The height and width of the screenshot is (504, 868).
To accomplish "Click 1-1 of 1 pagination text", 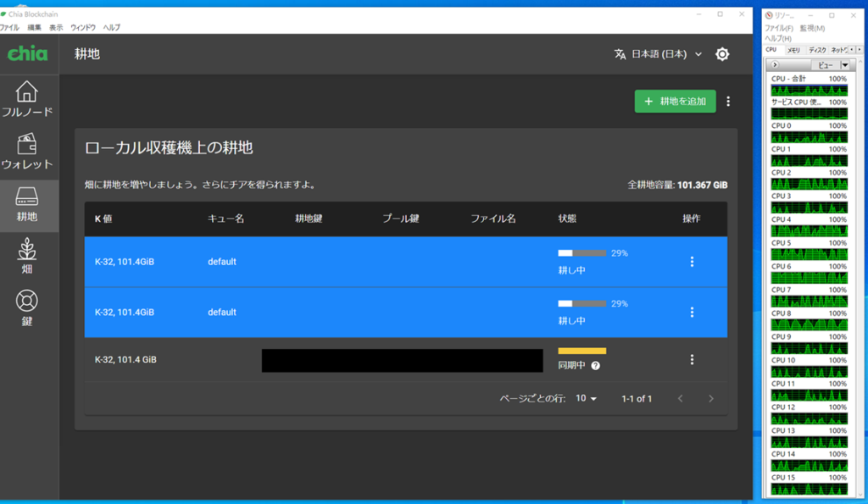I will [x=637, y=398].
